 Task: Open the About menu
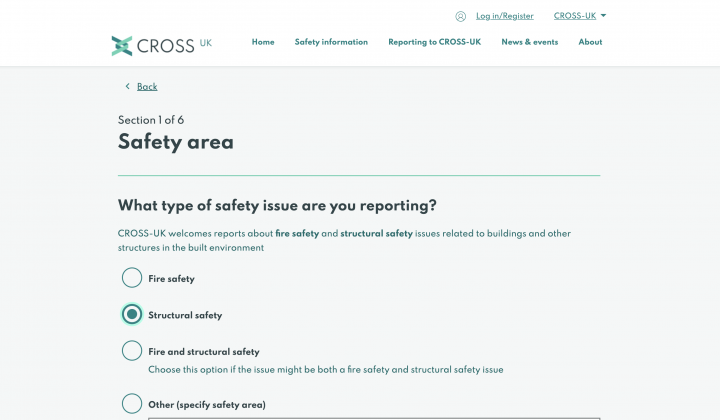(x=590, y=42)
